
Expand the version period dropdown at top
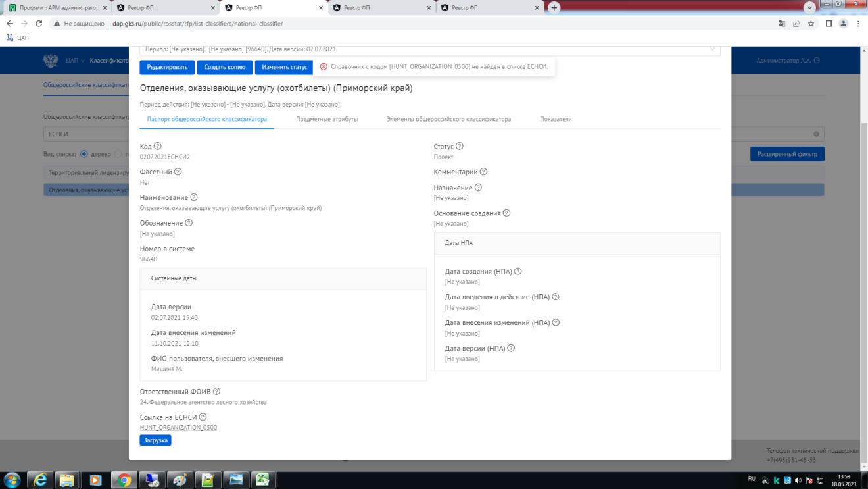coord(711,49)
